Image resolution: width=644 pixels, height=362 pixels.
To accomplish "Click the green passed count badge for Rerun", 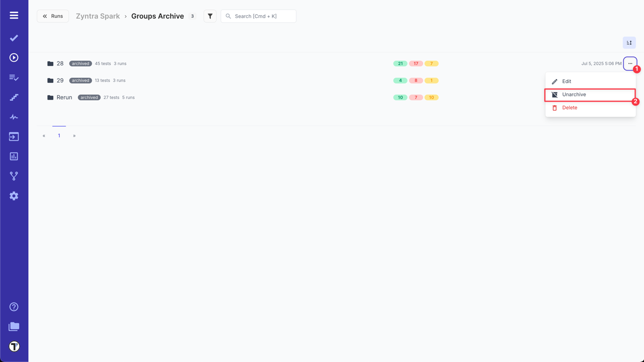I will click(400, 97).
